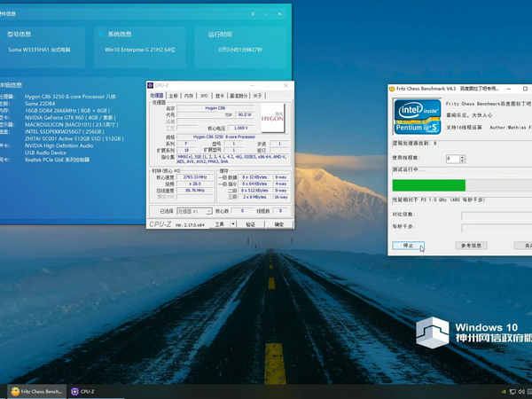Click the volume tray icon

coord(521,392)
